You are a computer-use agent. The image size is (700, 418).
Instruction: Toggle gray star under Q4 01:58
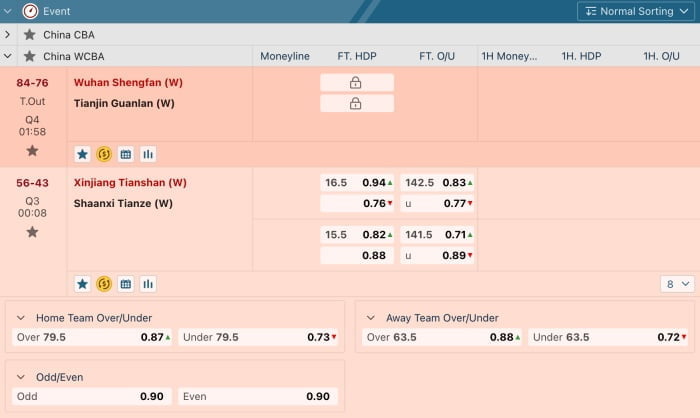click(x=32, y=151)
